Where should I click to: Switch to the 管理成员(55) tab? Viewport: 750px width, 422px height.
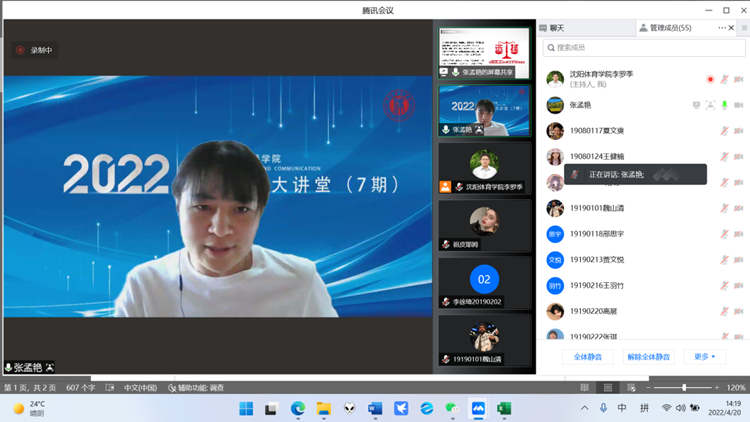pyautogui.click(x=665, y=28)
